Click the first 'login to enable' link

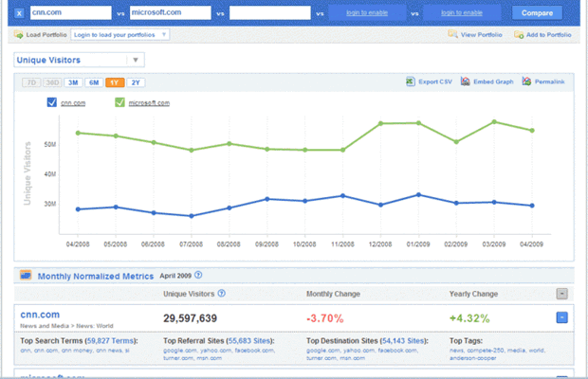[x=367, y=12]
